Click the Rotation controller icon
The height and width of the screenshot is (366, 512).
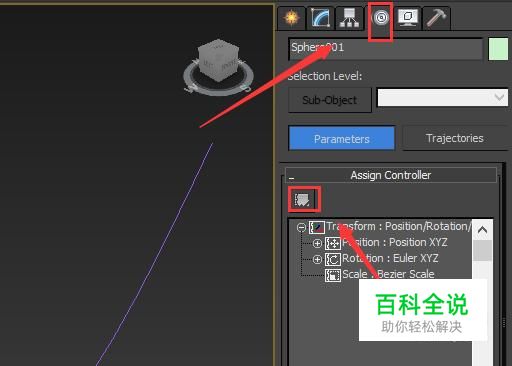click(x=333, y=259)
